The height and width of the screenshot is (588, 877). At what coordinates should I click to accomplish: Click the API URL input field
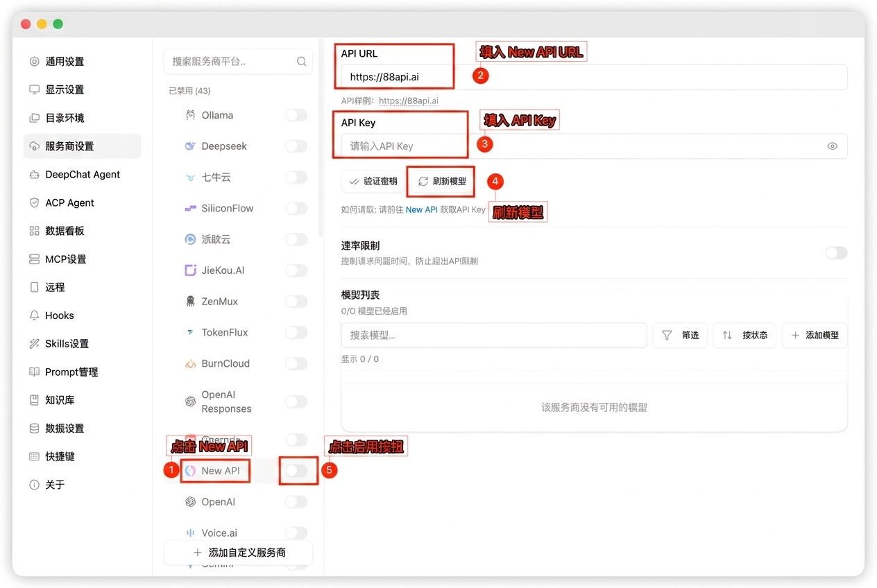pos(594,77)
